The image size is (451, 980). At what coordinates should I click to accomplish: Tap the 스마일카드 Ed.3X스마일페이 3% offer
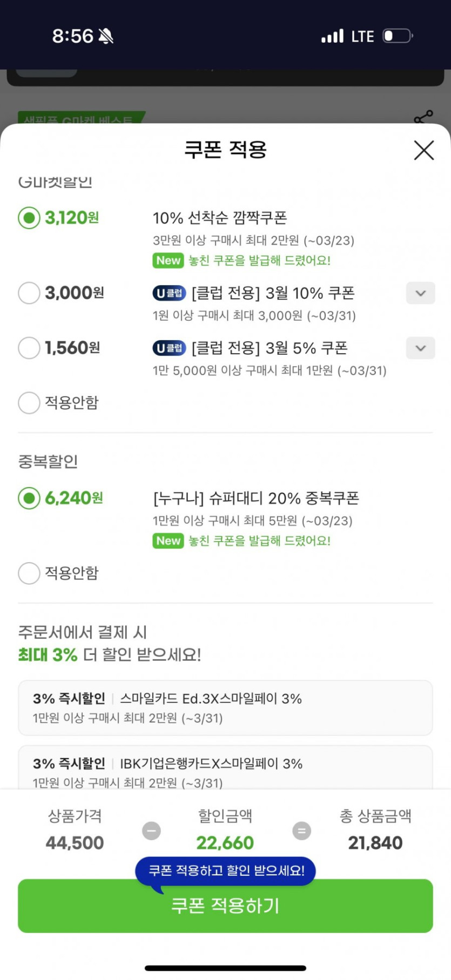tap(225, 708)
